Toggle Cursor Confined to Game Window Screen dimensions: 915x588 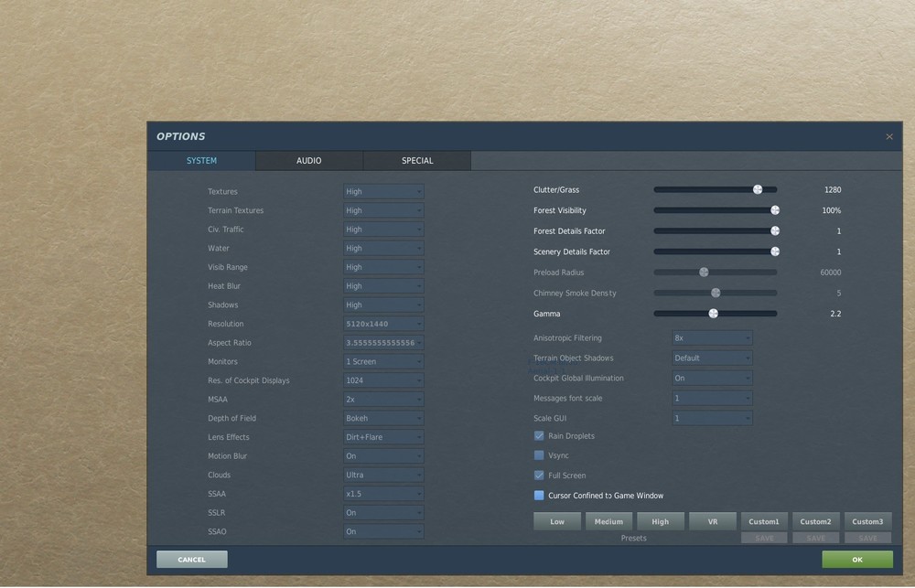click(x=539, y=495)
